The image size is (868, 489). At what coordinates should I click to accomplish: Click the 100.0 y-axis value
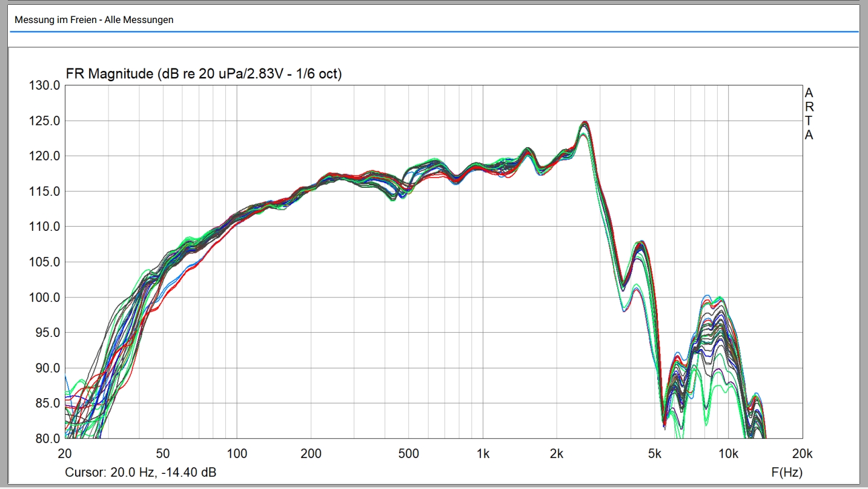(x=44, y=298)
